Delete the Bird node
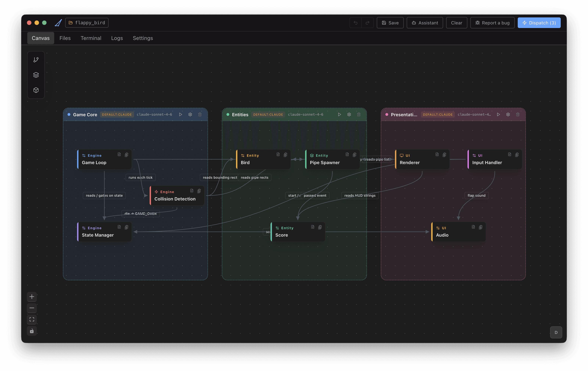The image size is (588, 371). 285,155
